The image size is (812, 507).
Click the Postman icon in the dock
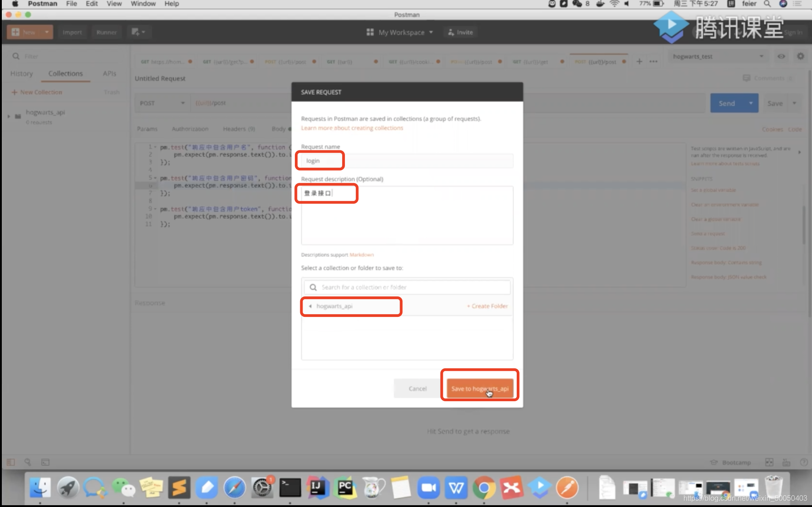point(567,488)
